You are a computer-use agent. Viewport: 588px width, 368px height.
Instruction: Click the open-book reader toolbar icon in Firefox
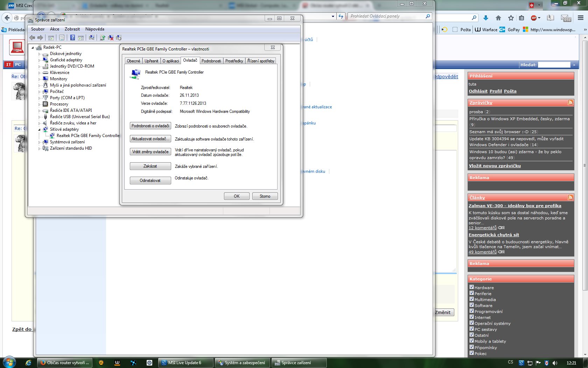(x=551, y=18)
